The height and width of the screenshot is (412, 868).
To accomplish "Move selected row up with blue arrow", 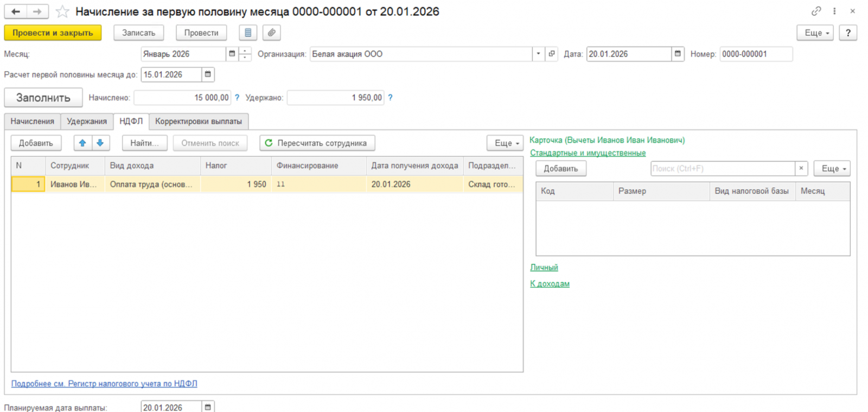I will coord(82,143).
